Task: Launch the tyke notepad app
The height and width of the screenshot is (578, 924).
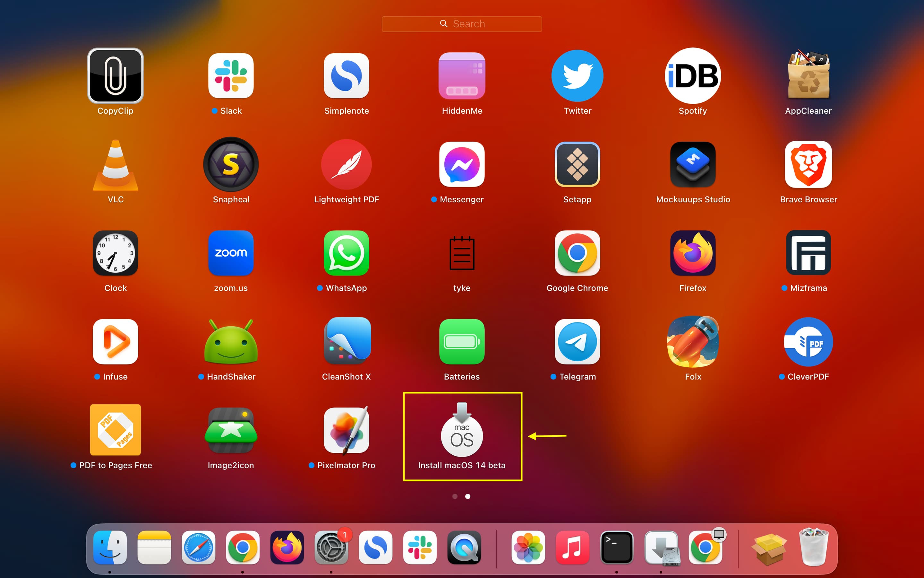Action: pyautogui.click(x=462, y=253)
